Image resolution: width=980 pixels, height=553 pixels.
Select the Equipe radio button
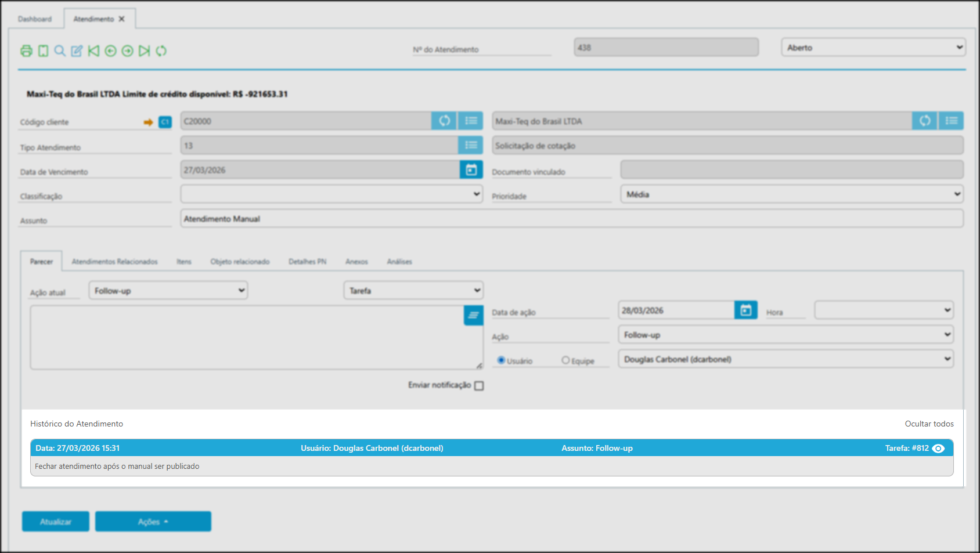(565, 360)
